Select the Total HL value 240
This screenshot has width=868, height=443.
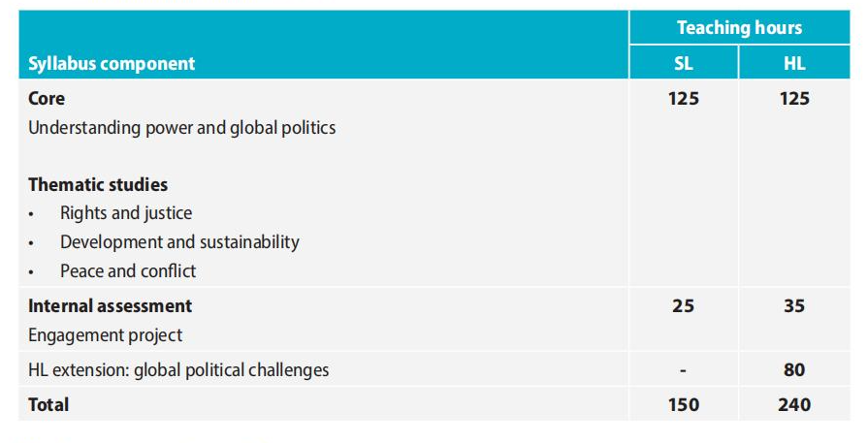[x=794, y=404]
